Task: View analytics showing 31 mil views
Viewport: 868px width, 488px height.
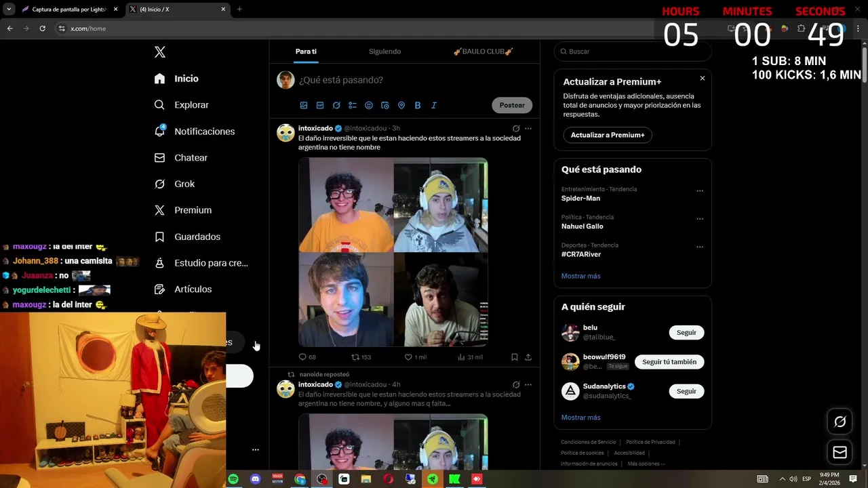Action: click(470, 357)
